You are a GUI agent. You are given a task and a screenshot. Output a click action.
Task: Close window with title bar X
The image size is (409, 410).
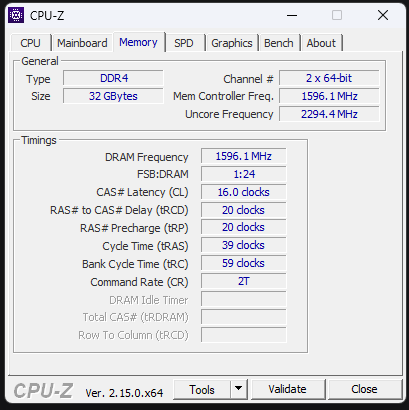(383, 15)
